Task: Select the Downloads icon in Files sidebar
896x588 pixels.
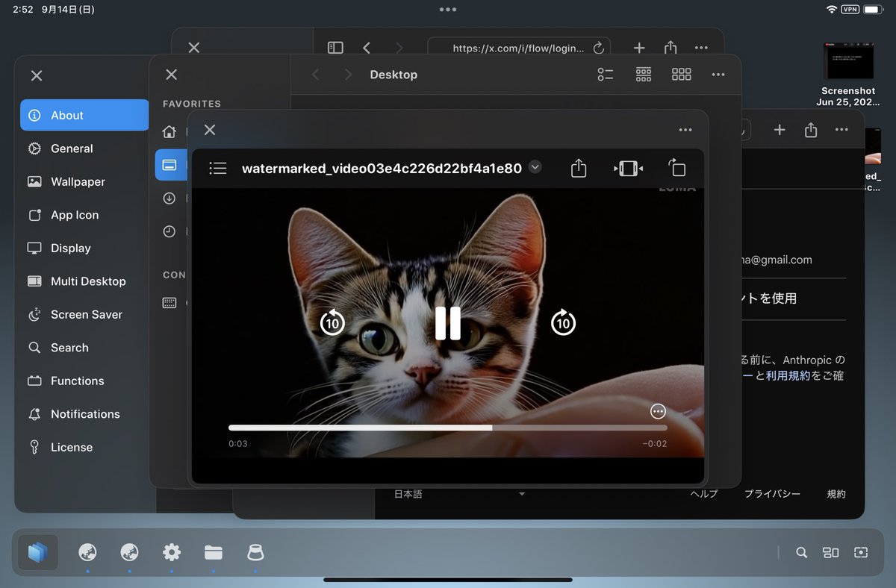Action: (169, 198)
